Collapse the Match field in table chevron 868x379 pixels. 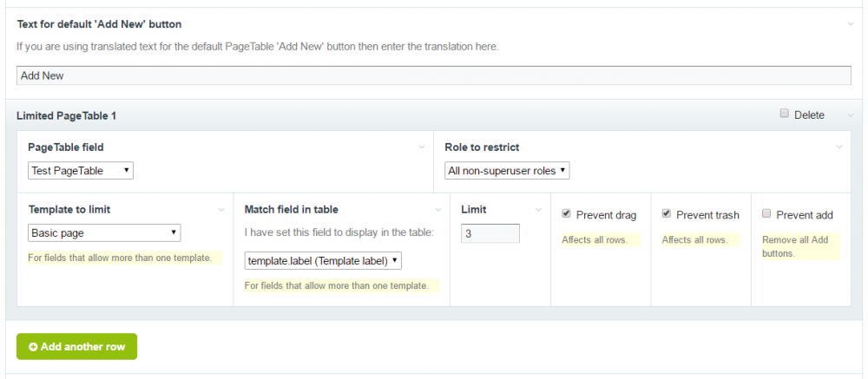click(x=437, y=209)
